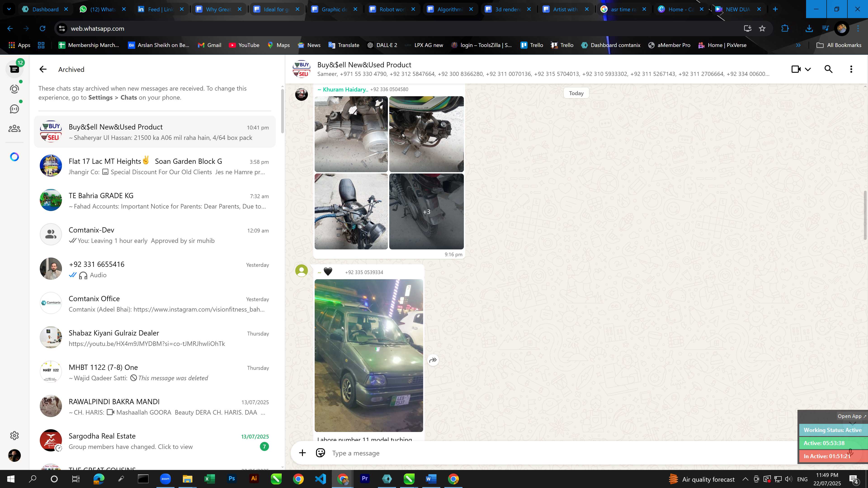Open the Status icon in WhatsApp sidebar
The width and height of the screenshot is (868, 488).
[x=14, y=89]
